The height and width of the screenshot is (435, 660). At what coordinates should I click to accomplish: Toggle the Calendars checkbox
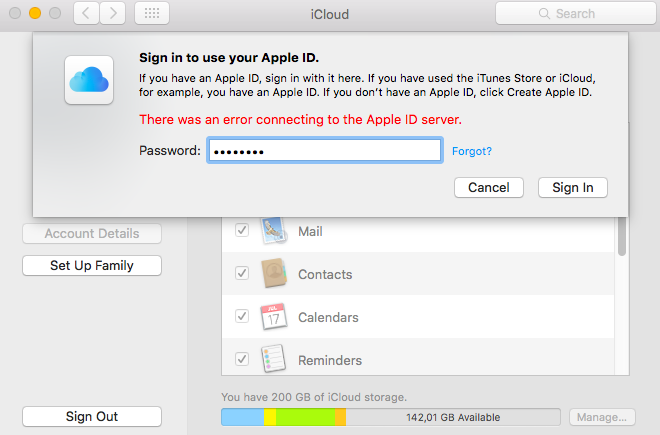coord(242,316)
